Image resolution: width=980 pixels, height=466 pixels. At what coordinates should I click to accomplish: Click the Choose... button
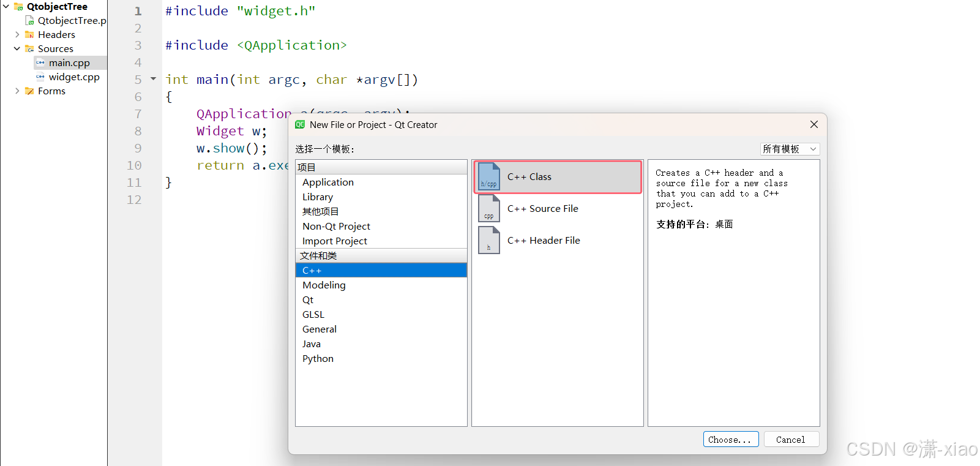(x=731, y=439)
